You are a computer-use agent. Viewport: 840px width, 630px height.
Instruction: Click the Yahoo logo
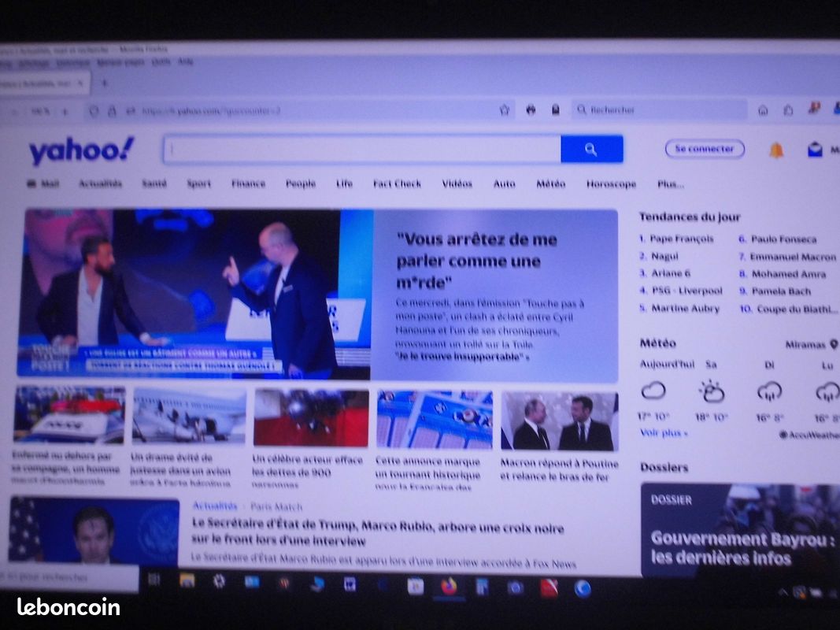[x=81, y=150]
